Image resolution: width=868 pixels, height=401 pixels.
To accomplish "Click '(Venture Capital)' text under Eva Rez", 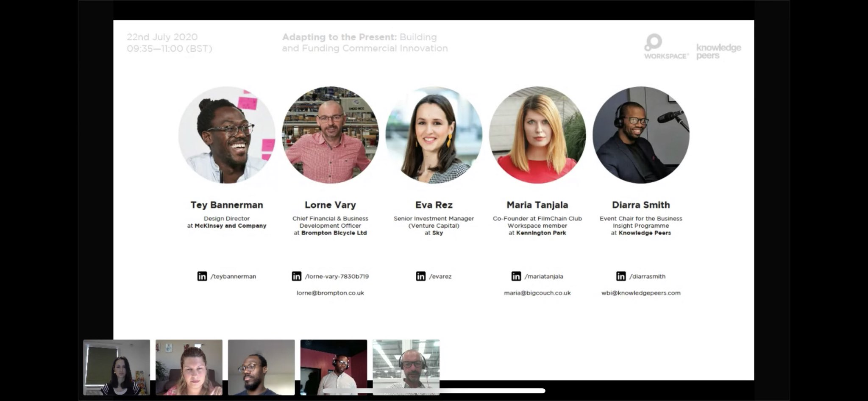I will pos(434,226).
